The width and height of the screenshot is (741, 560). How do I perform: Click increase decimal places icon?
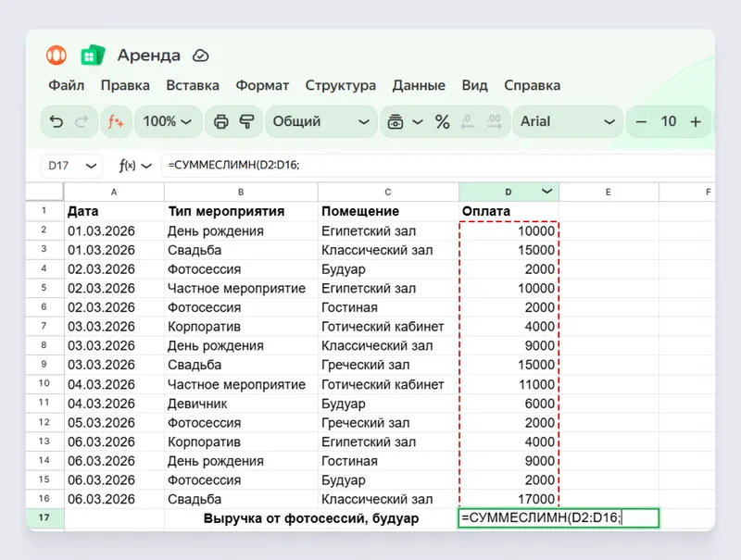(494, 122)
